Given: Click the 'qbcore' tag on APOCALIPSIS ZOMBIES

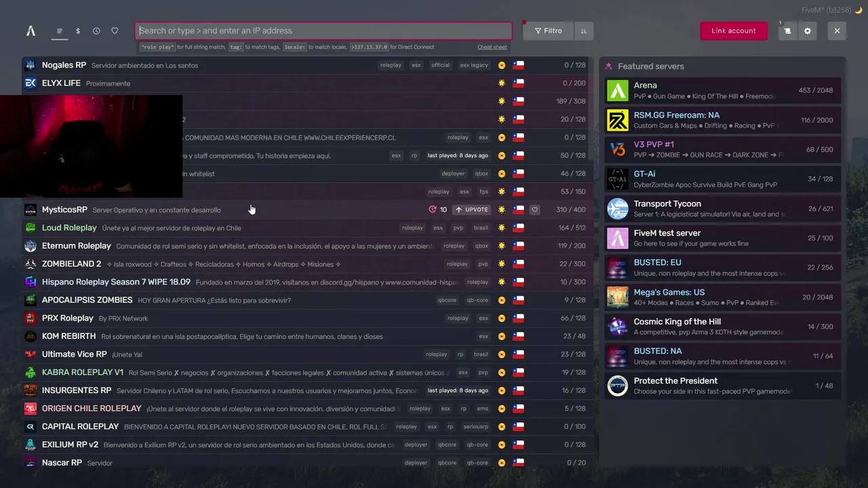Looking at the screenshot, I should (447, 300).
